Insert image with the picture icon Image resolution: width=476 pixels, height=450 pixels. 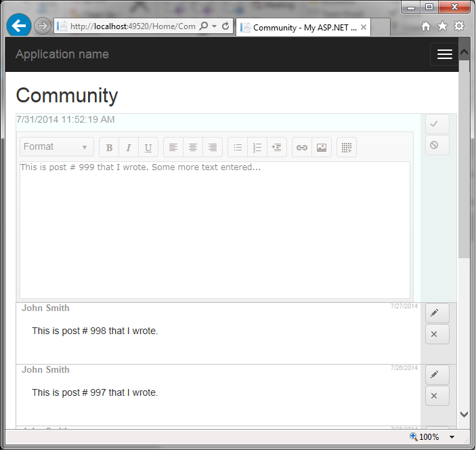pos(322,147)
